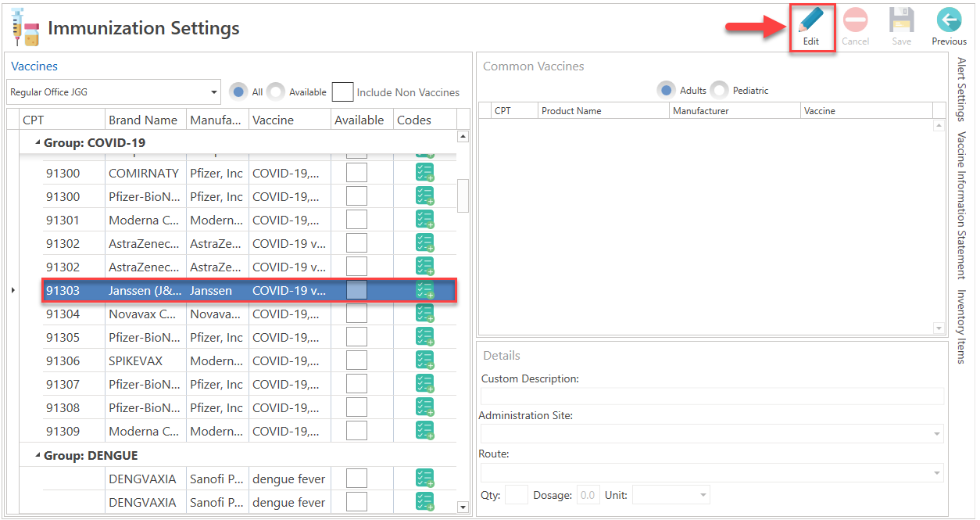Select the Available radio button filter
The height and width of the screenshot is (520, 980).
click(x=275, y=91)
